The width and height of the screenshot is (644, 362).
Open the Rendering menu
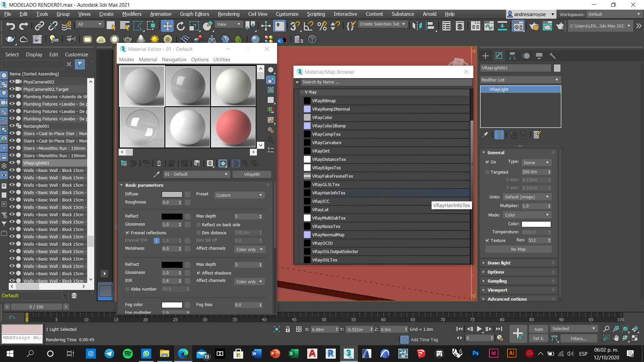(x=228, y=14)
